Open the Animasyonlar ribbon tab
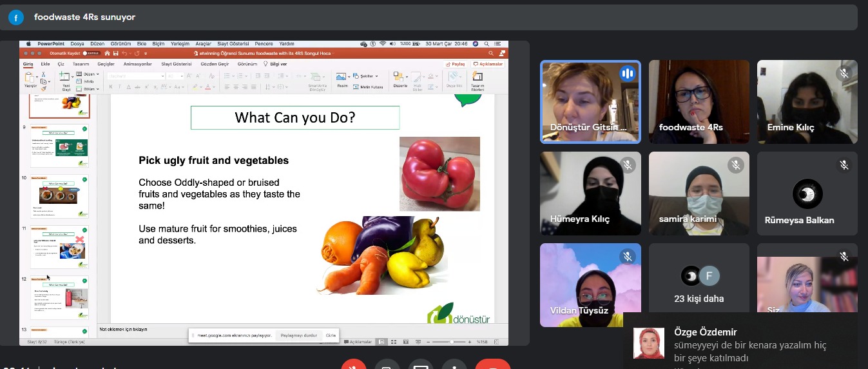 137,64
